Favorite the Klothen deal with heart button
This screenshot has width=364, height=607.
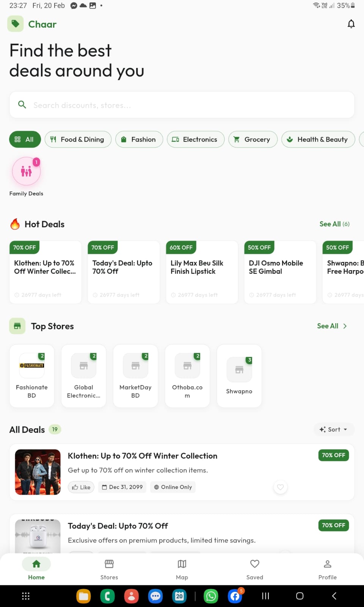(280, 487)
